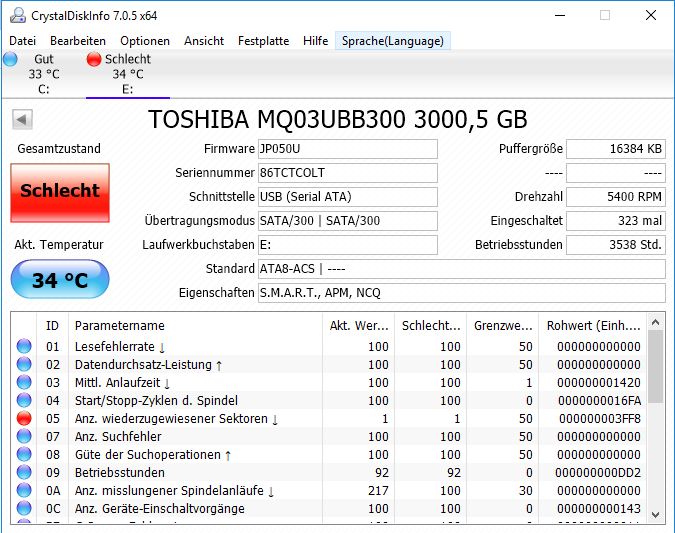Click blue status dot of Start/Stopp-Zyklen row

(x=24, y=400)
